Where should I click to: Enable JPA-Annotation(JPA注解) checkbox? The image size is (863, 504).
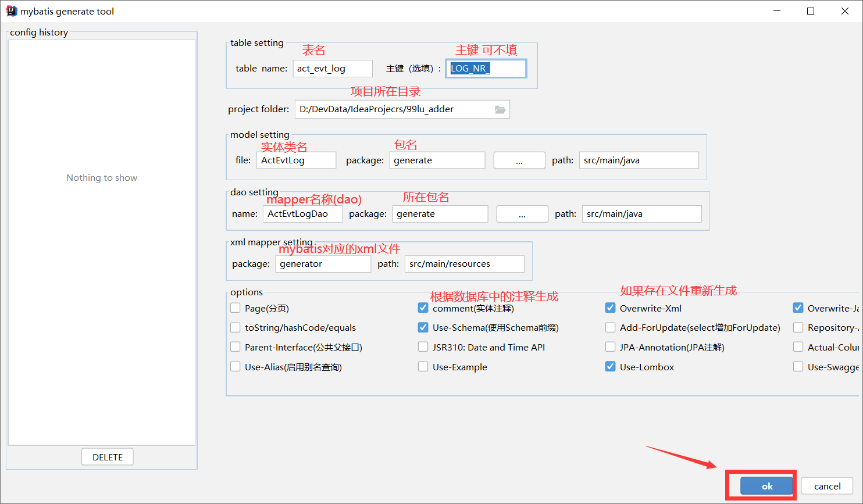[x=611, y=347]
